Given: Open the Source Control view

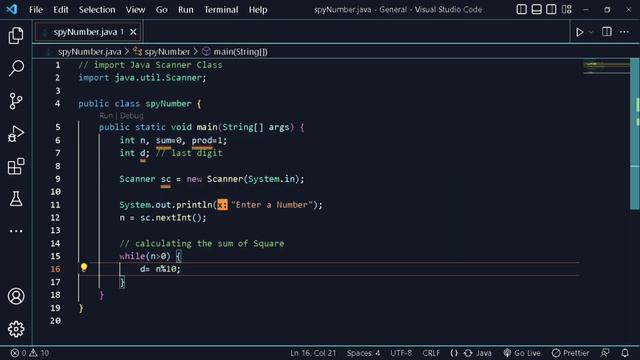Looking at the screenshot, I should pos(16,101).
